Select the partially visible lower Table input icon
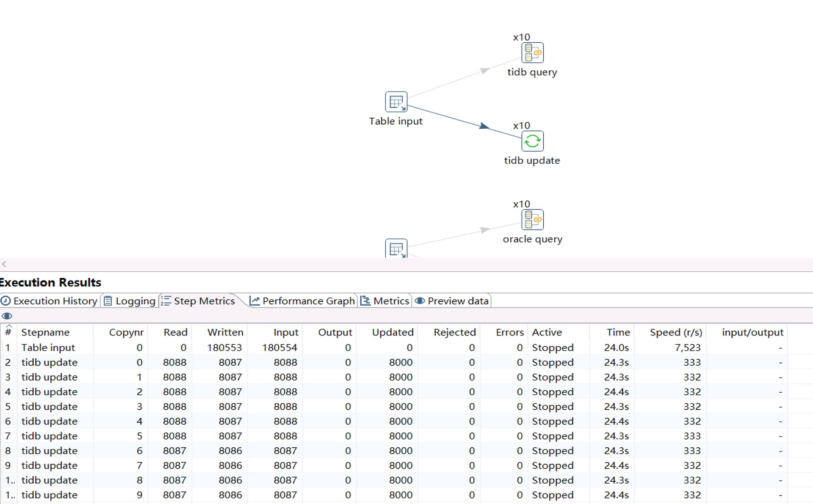This screenshot has height=504, width=813. [x=396, y=249]
